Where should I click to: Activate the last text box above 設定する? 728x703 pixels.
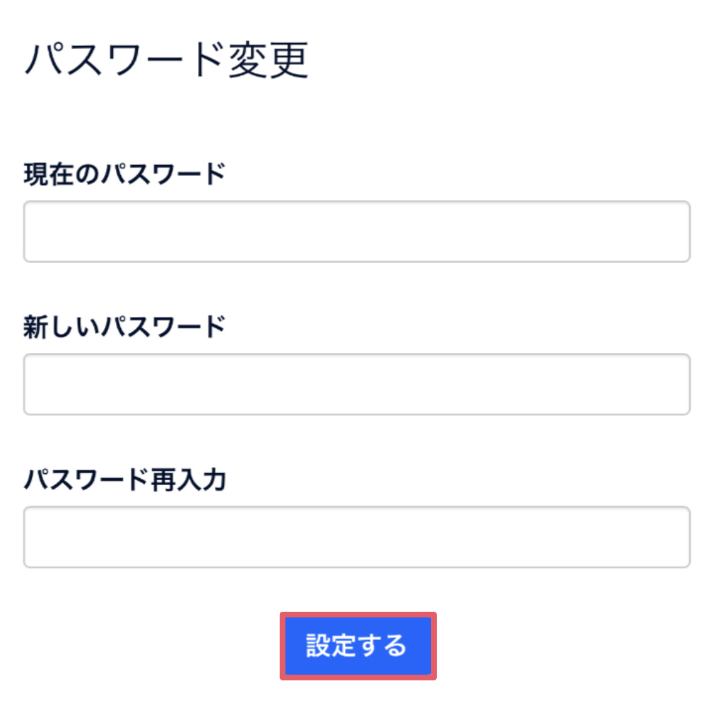pos(356,537)
